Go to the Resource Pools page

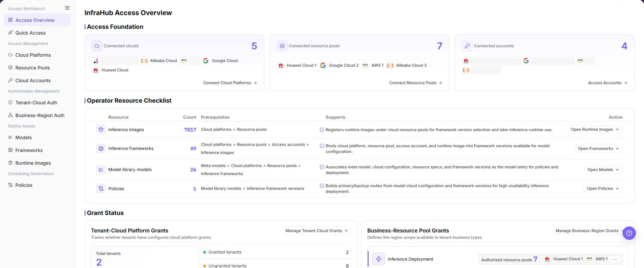(x=37, y=68)
